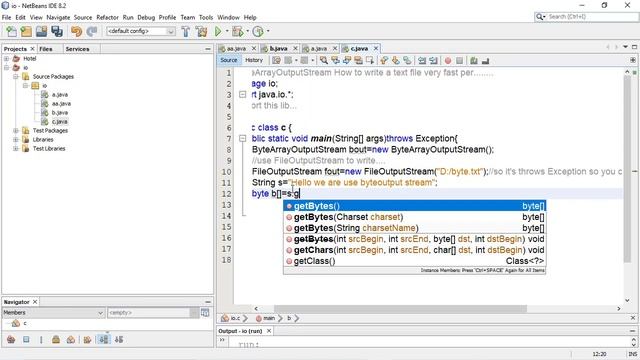Click the Shift Line Left icon
This screenshot has width=640, height=360.
[x=422, y=60]
